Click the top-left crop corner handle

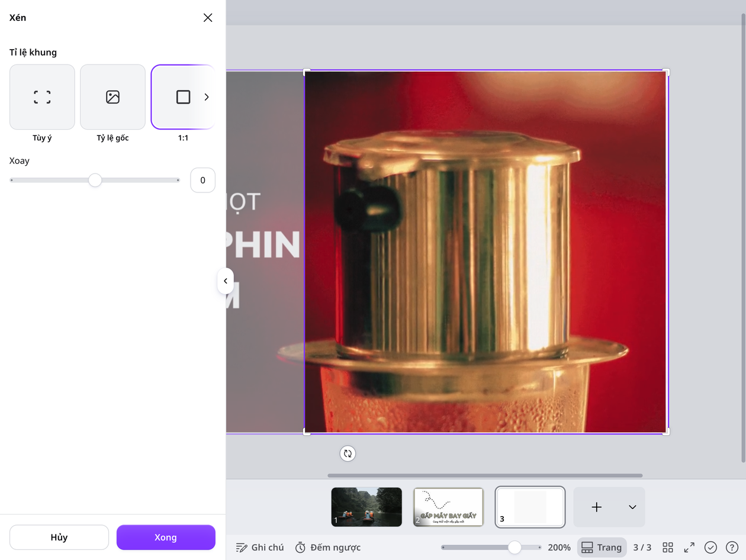coord(307,72)
